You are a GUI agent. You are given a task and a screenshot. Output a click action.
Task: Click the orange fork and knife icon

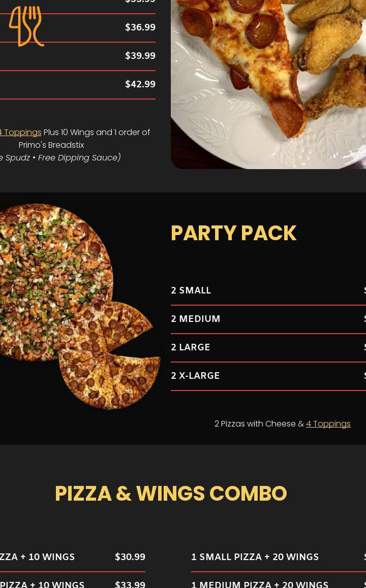point(26,26)
